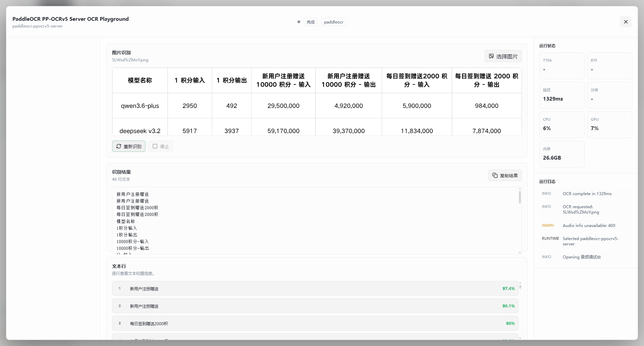Click the qwen3.6-plus cell in the table

coord(140,106)
